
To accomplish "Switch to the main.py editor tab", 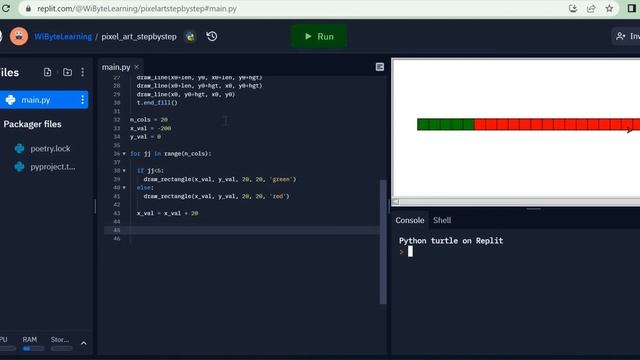I will pos(116,67).
